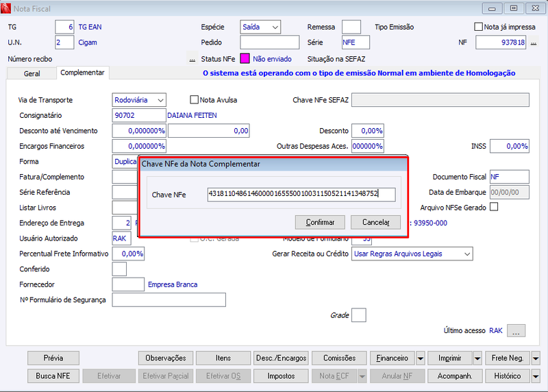Toggle the Nota já impressa checkbox
548x392 pixels.
(478, 27)
